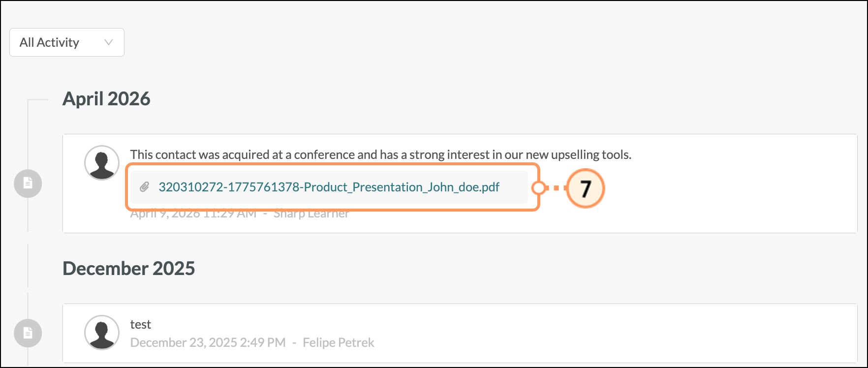Select the December 2025 heading
This screenshot has height=368, width=868.
pos(129,269)
